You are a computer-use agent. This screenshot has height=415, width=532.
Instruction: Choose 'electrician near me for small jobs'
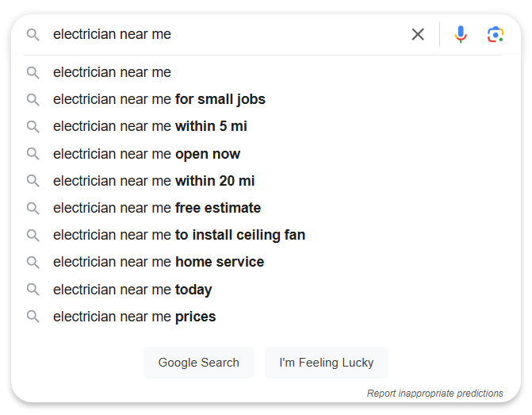click(159, 99)
